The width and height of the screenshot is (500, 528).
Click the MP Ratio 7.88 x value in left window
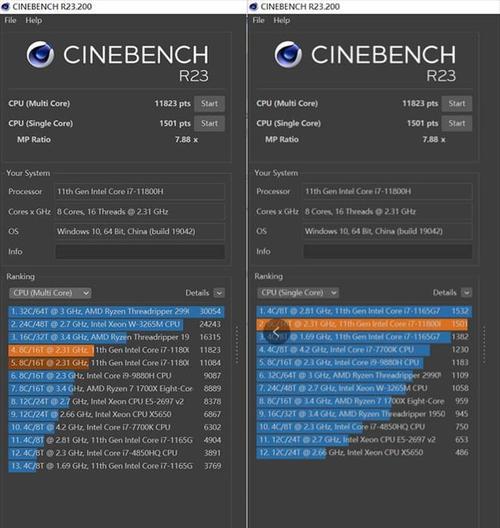pyautogui.click(x=186, y=139)
